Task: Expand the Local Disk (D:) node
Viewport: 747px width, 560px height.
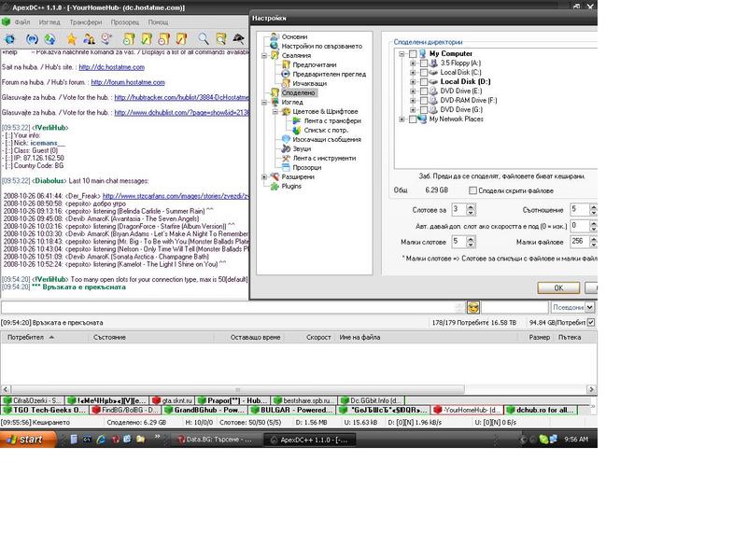Action: point(413,82)
